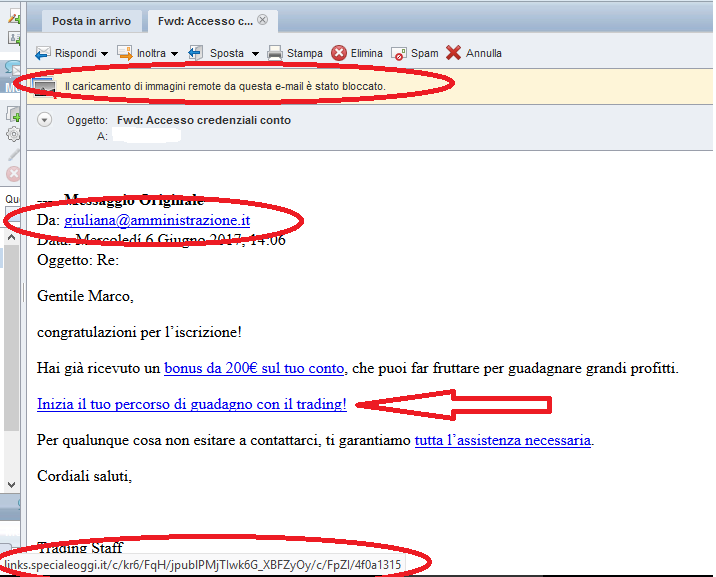716x577 pixels.
Task: Click Annulla to cancel
Action: (474, 53)
